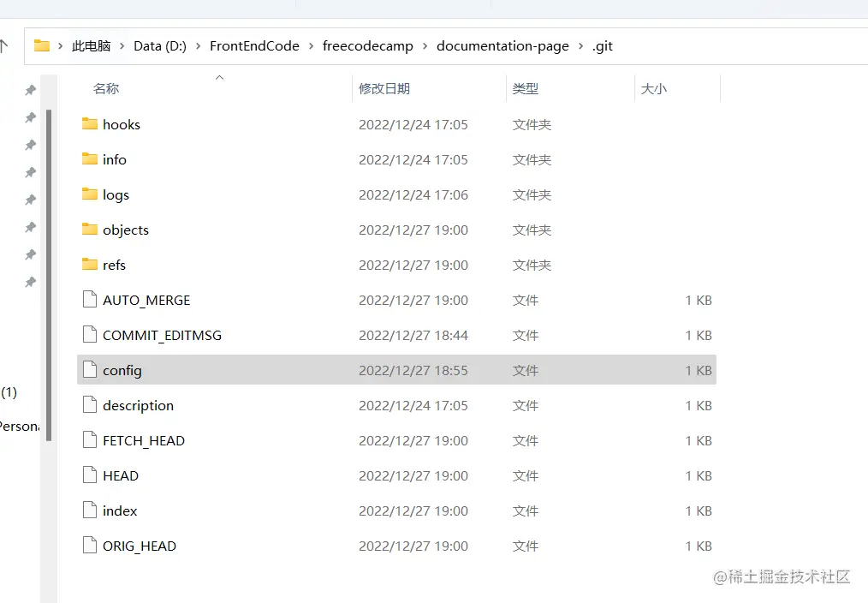Screen dimensions: 868x603
Task: Click the AUTO_MERGE file icon
Action: point(90,299)
